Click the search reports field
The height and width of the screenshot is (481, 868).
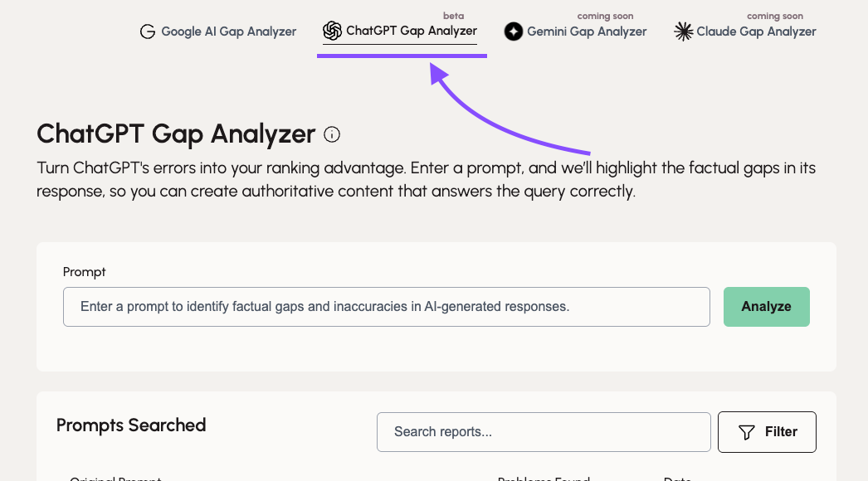tap(544, 432)
